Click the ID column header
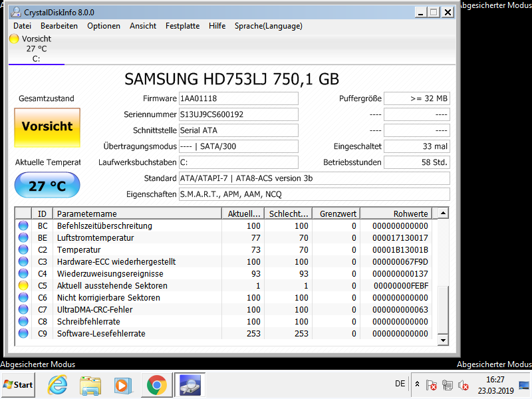532x399 pixels. pos(42,213)
